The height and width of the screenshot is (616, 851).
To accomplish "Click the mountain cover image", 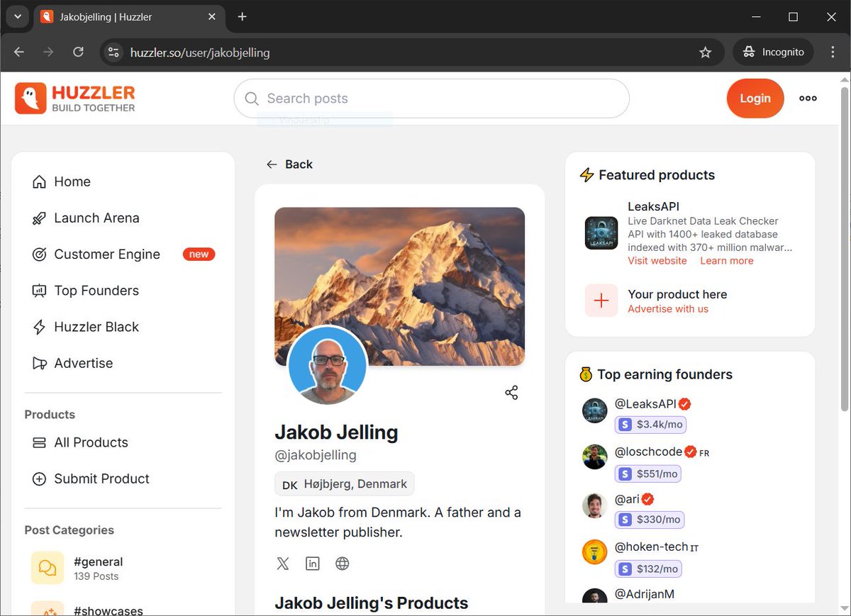I will click(399, 286).
